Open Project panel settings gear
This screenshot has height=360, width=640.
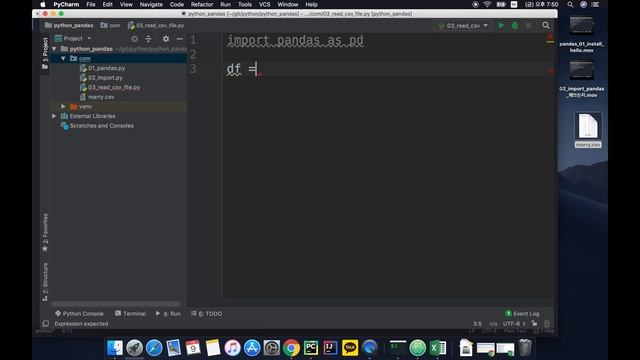[x=166, y=39]
